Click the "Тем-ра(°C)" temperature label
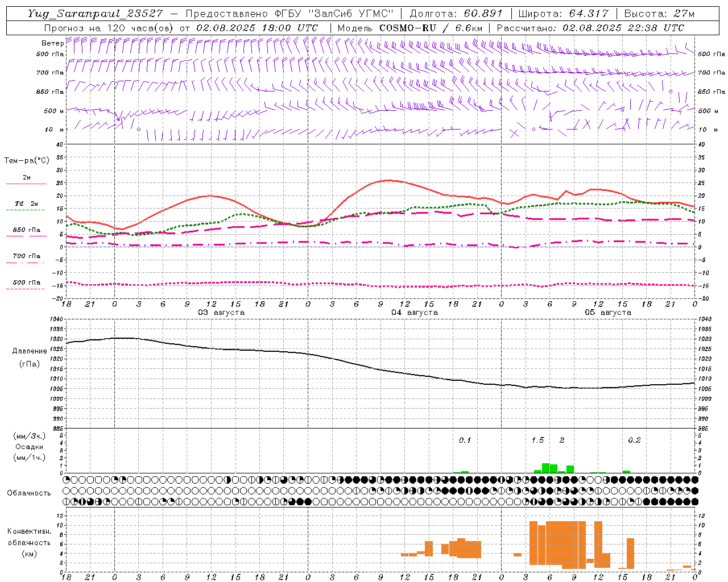The image size is (728, 582). [x=27, y=161]
